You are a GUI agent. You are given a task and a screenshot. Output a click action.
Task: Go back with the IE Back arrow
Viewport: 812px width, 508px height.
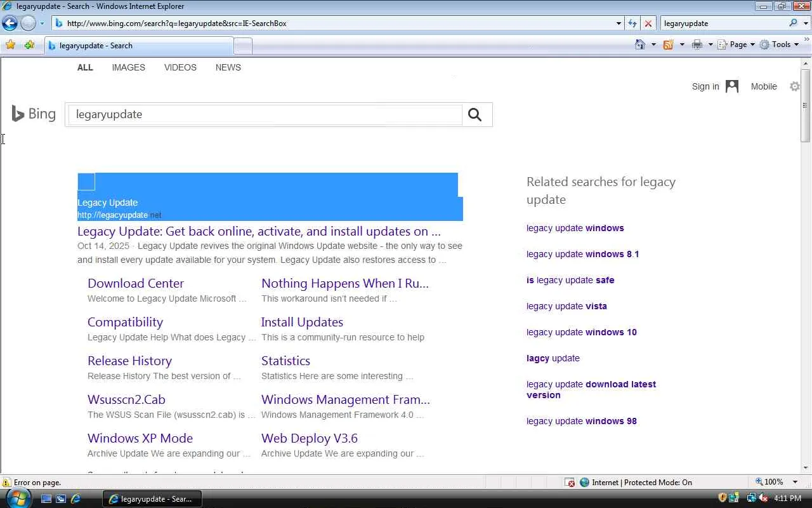[10, 23]
